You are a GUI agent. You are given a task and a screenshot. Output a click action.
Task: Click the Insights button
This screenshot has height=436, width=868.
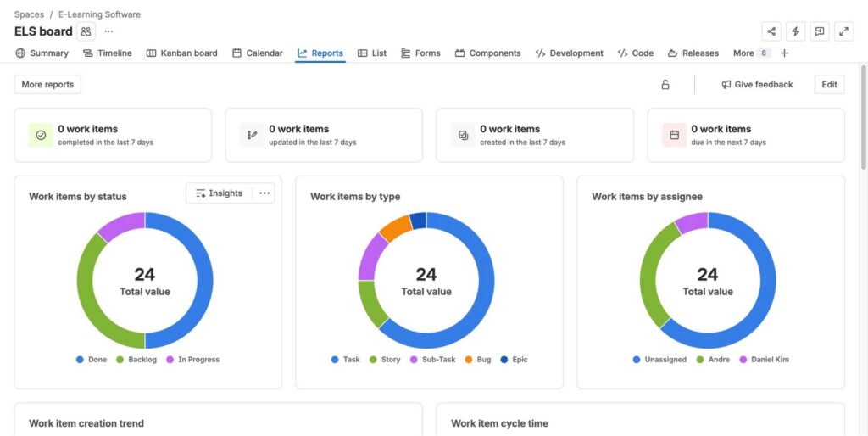[220, 193]
